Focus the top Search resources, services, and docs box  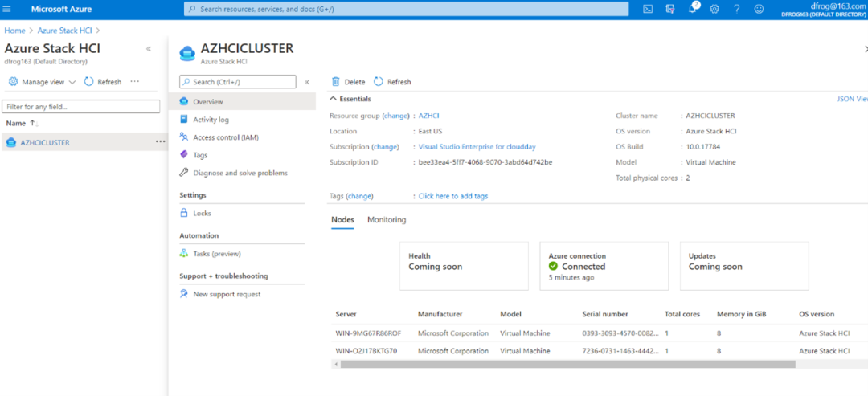[407, 9]
